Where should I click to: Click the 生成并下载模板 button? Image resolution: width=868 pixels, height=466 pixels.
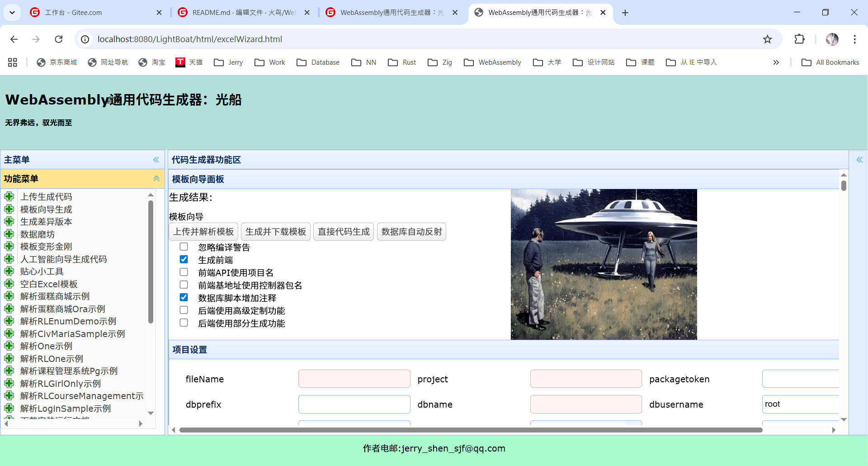275,231
